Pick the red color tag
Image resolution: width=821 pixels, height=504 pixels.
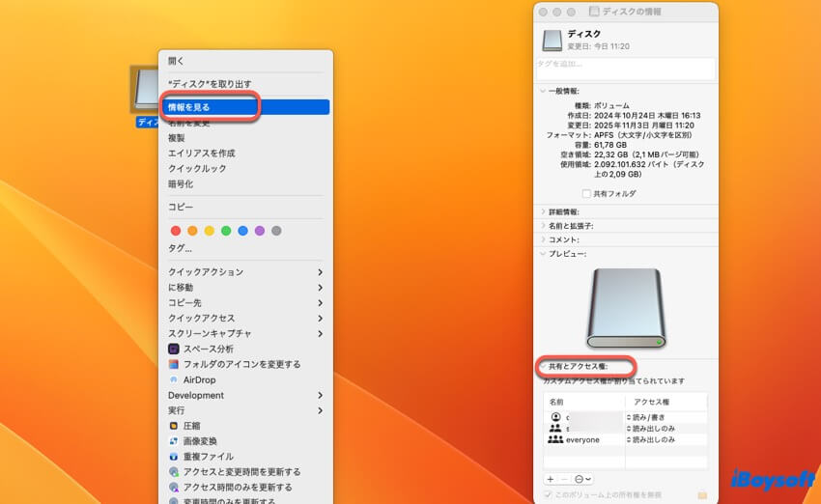point(176,231)
